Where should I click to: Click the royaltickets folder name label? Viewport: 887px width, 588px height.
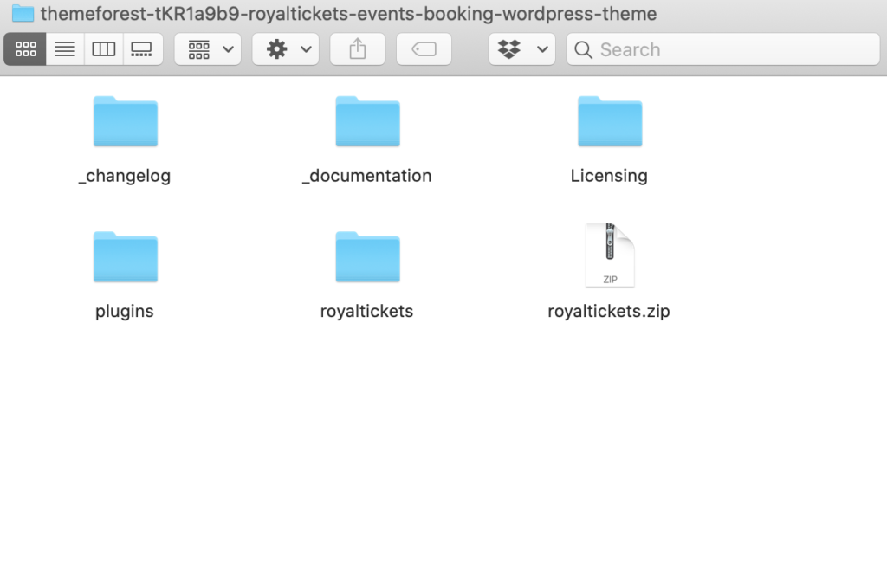(366, 311)
